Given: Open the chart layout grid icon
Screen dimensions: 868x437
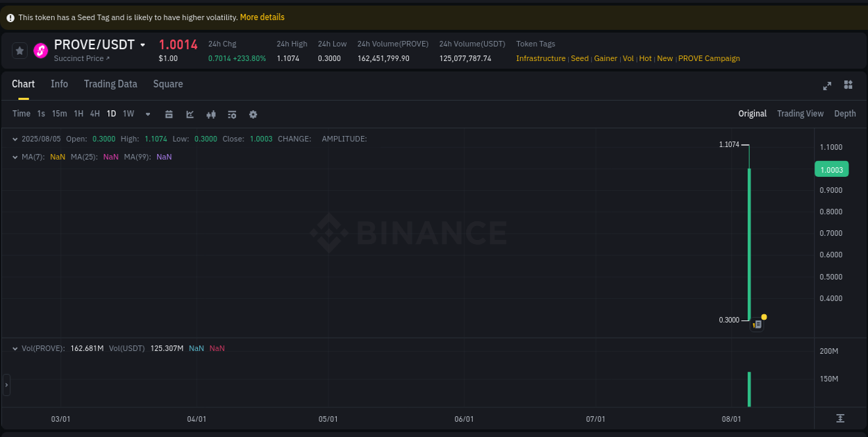Looking at the screenshot, I should point(848,85).
